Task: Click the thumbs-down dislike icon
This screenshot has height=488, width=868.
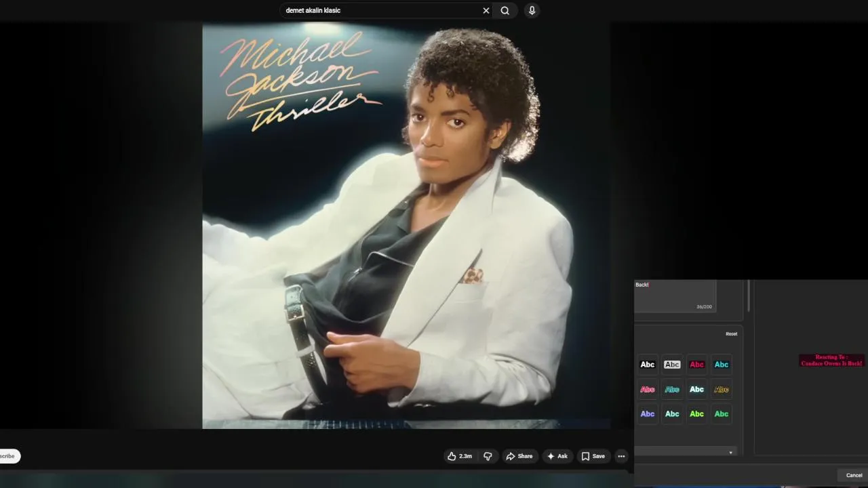Action: pyautogui.click(x=488, y=456)
